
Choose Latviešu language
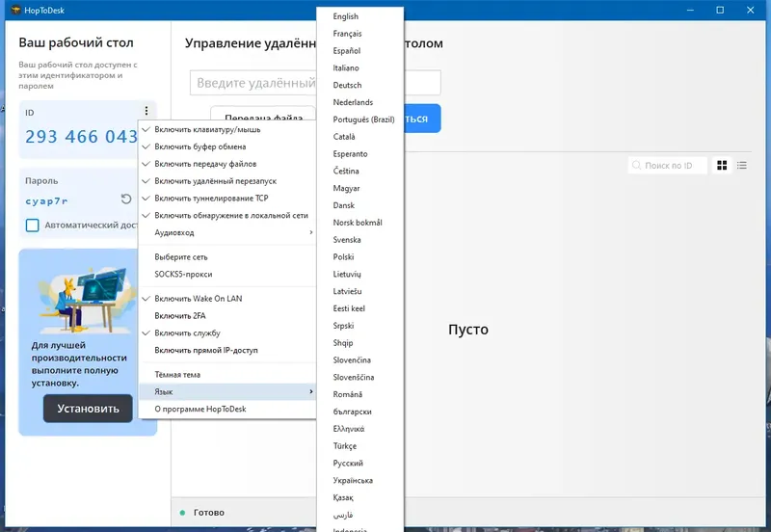(359, 292)
